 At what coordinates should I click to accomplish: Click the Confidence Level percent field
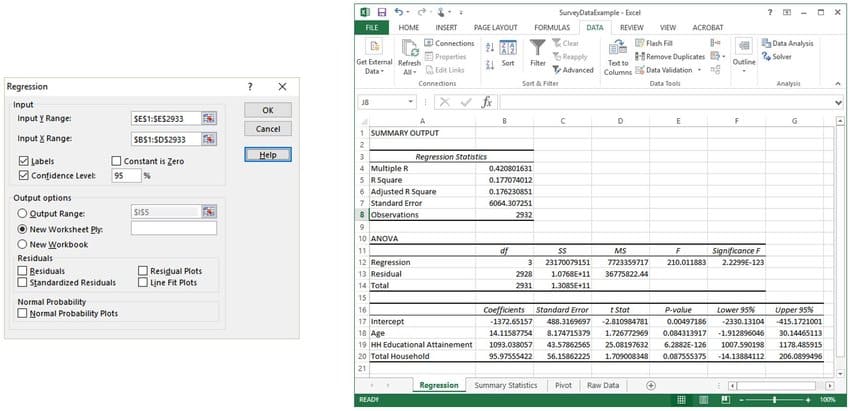pos(127,175)
